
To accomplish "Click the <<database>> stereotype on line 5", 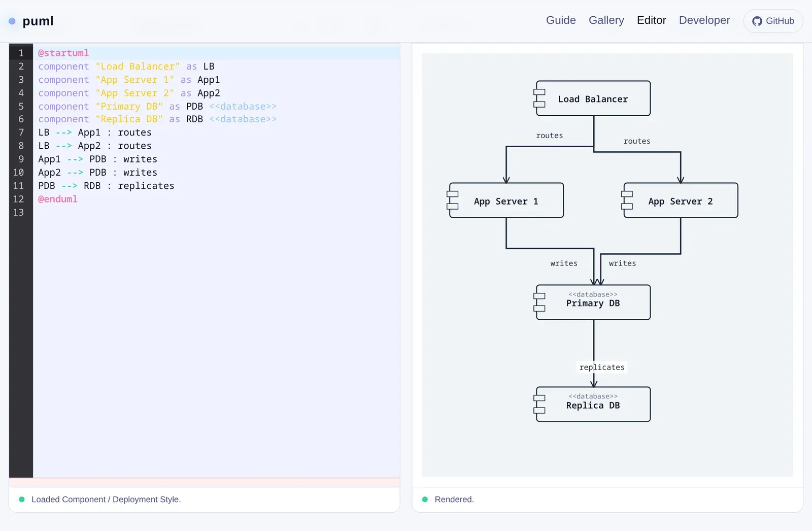I will 243,106.
